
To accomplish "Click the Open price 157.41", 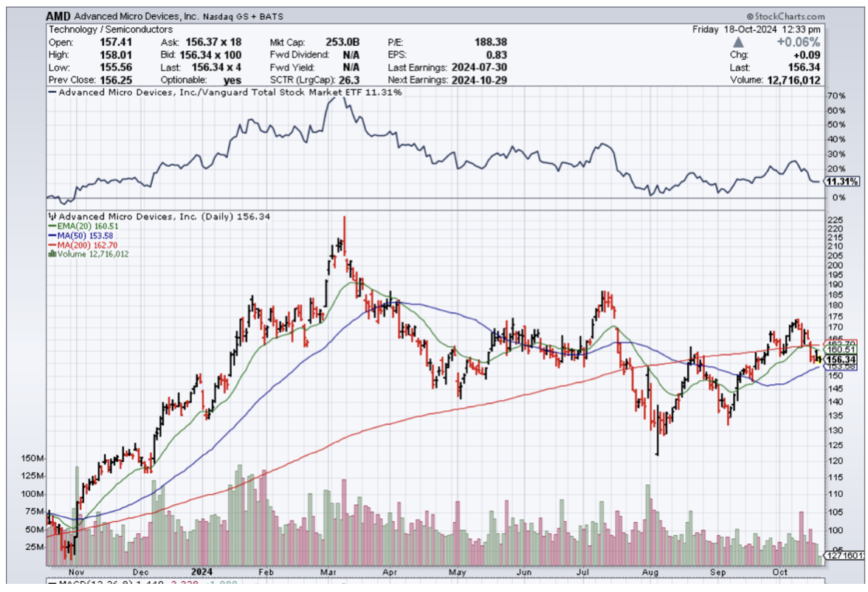I will pos(116,42).
